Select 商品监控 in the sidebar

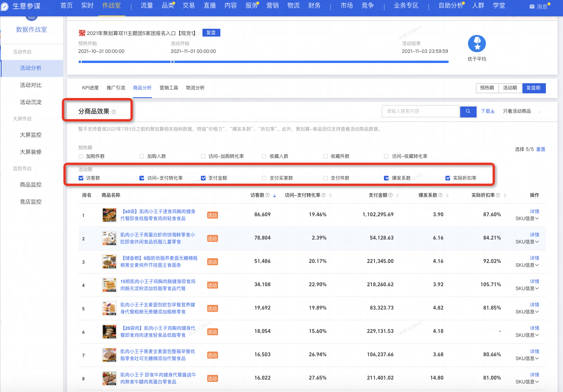coord(31,185)
